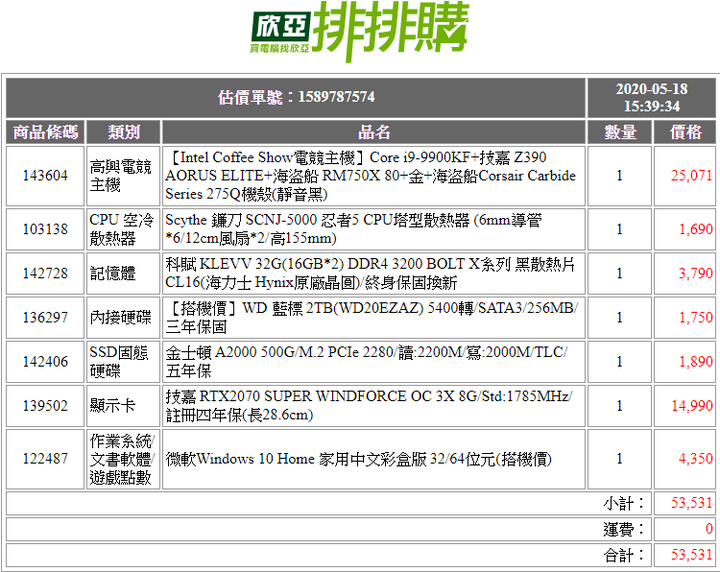The width and height of the screenshot is (720, 572).
Task: Click the quantity 1 in the Windows 10 row
Action: pyautogui.click(x=619, y=458)
